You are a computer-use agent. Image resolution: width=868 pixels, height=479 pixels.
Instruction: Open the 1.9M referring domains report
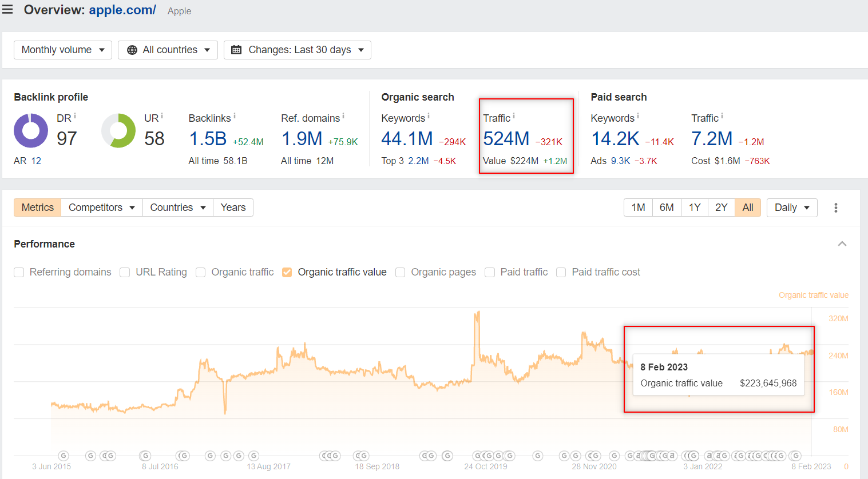pyautogui.click(x=302, y=139)
